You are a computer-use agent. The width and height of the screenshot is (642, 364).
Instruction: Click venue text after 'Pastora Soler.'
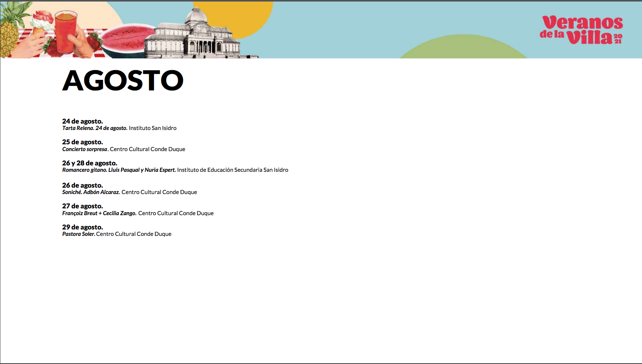click(x=134, y=234)
